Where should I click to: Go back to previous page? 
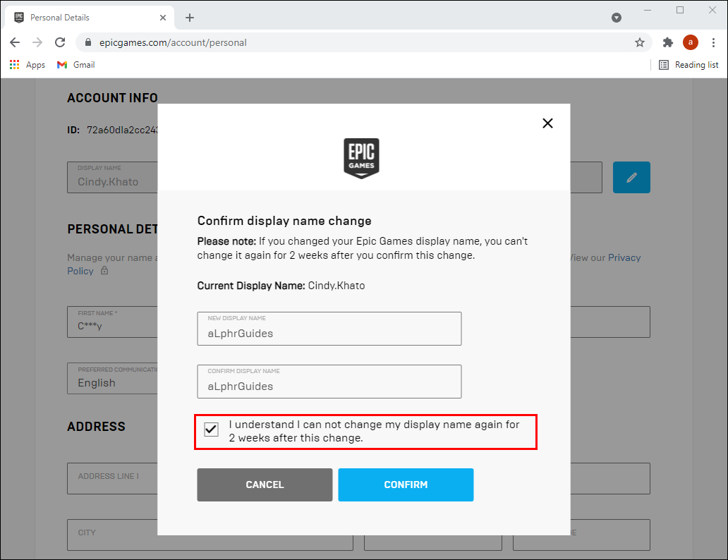[x=15, y=42]
